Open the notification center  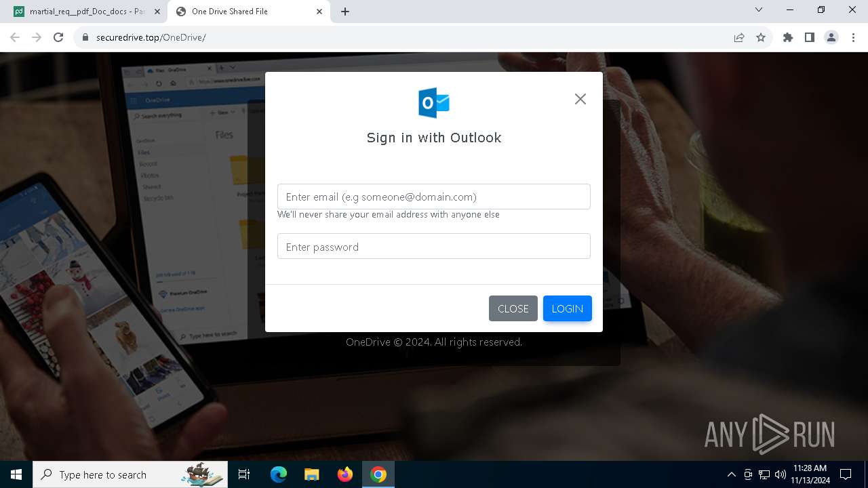pos(846,474)
